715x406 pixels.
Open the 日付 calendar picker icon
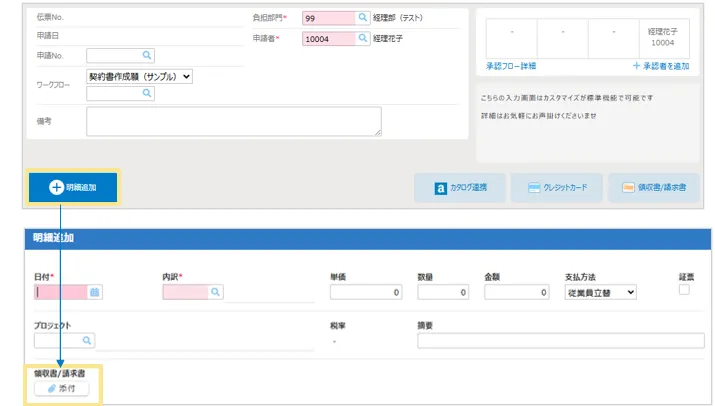click(95, 292)
